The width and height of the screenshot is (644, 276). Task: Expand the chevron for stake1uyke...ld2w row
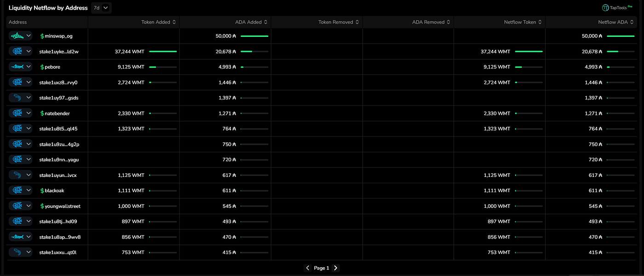[x=29, y=51]
